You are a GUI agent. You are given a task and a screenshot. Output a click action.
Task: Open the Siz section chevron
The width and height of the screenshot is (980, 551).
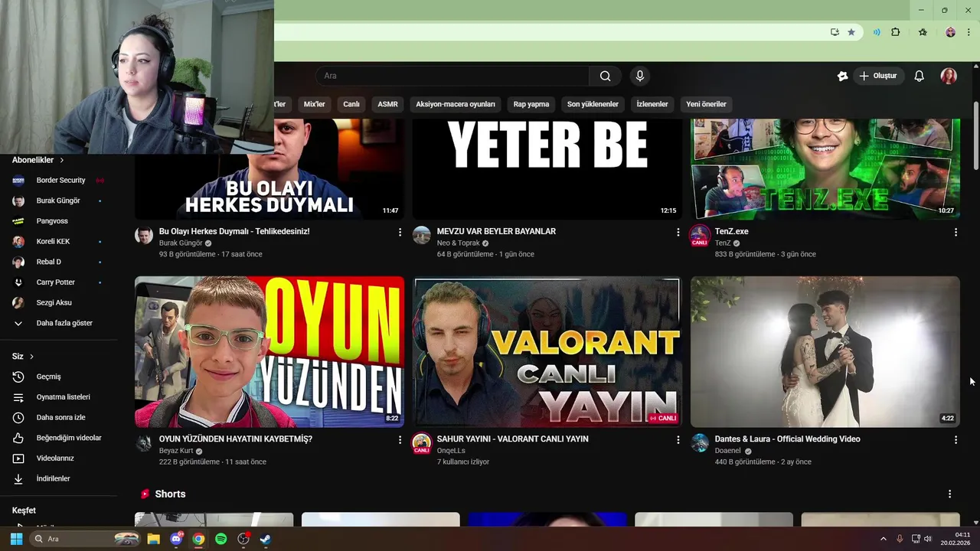(x=31, y=357)
